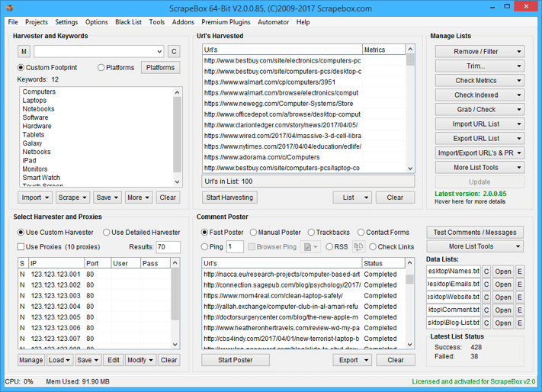Click the proxies Manage button
This screenshot has width=542, height=392.
[x=30, y=360]
